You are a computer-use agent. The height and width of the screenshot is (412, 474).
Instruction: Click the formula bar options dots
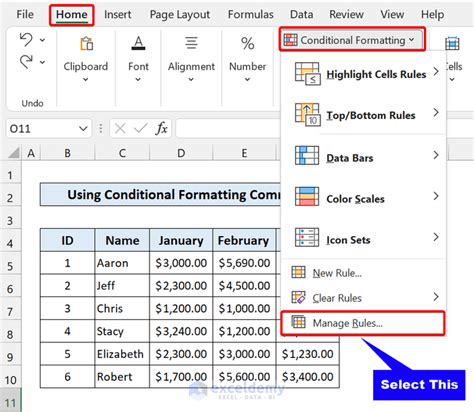(100, 128)
